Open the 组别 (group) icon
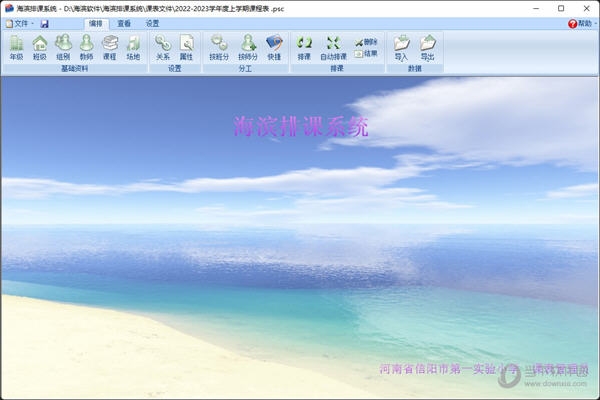Screen dimensions: 600x400 coord(63,47)
